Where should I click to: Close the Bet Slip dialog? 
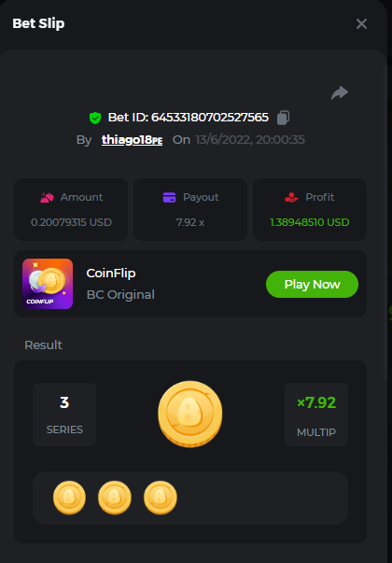click(361, 24)
